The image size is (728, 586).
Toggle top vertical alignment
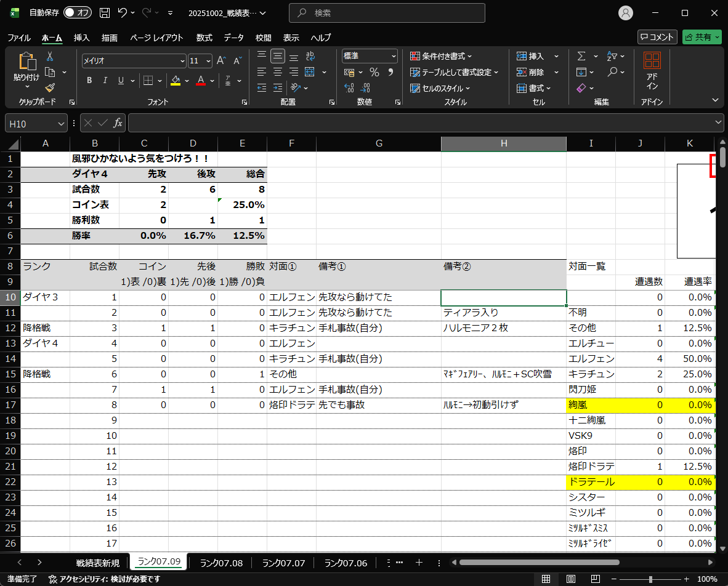tap(262, 55)
